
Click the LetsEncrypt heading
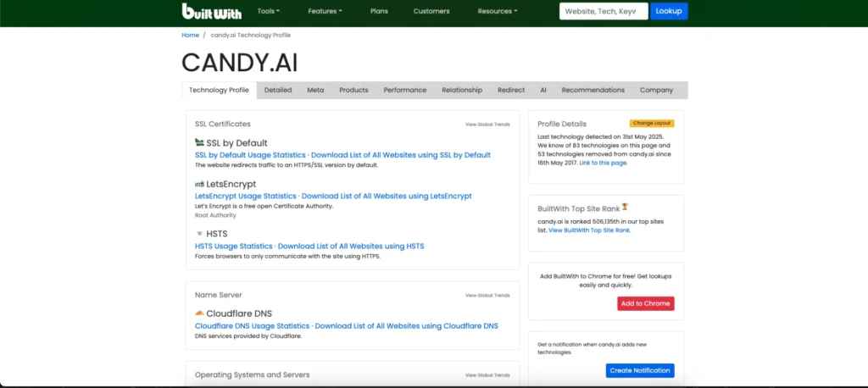pos(231,184)
